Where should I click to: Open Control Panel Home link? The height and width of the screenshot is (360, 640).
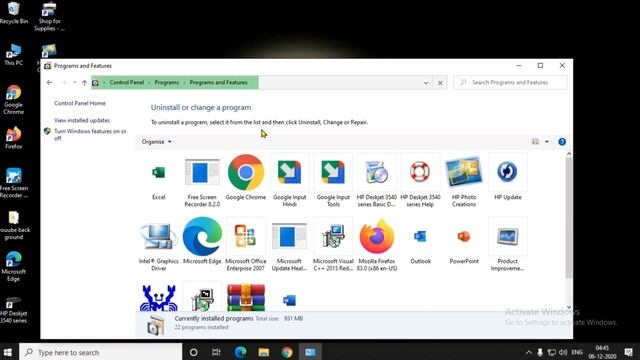click(x=80, y=103)
